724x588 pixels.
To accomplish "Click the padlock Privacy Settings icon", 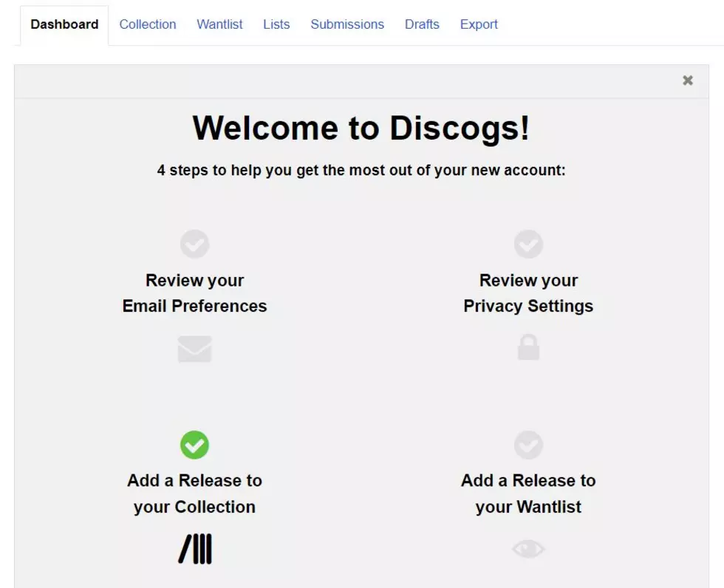I will click(528, 347).
